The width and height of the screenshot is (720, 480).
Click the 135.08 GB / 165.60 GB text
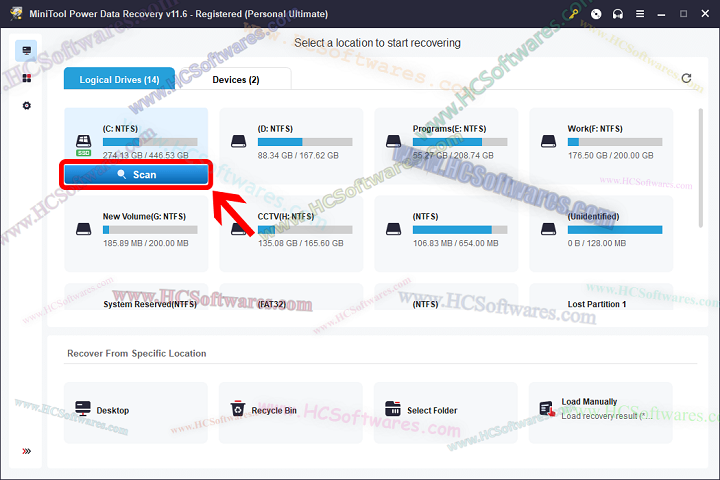point(300,243)
